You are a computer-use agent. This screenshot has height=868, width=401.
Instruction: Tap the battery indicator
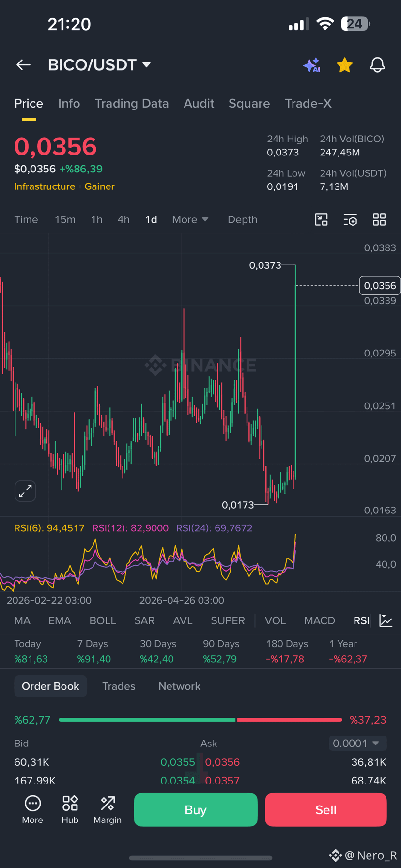(355, 24)
